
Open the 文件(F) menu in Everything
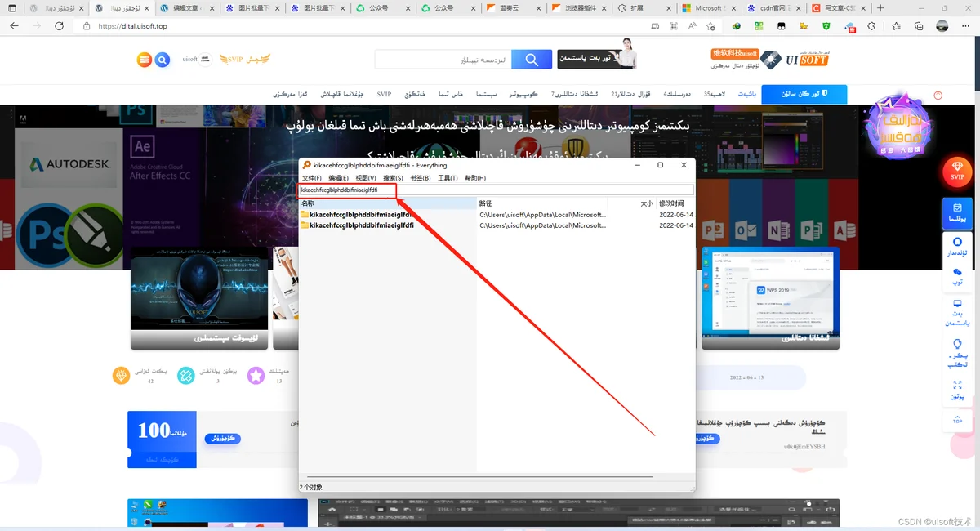[x=312, y=178]
